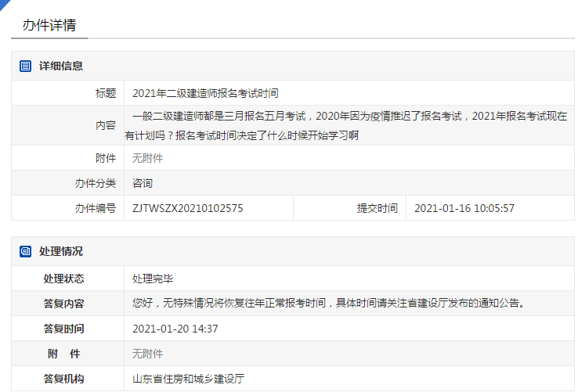The height and width of the screenshot is (392, 578).
Task: Click the 办件分类 label
Action: pos(96,183)
